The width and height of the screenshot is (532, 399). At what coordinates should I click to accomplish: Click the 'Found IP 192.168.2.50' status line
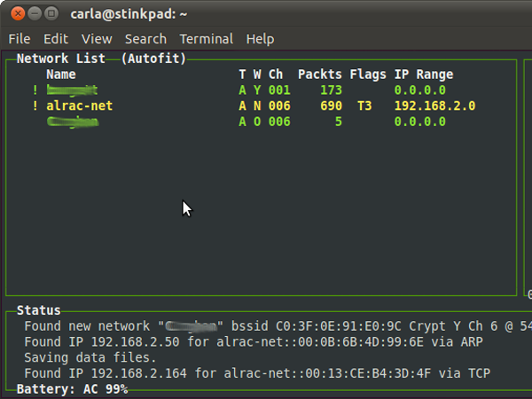pyautogui.click(x=254, y=341)
